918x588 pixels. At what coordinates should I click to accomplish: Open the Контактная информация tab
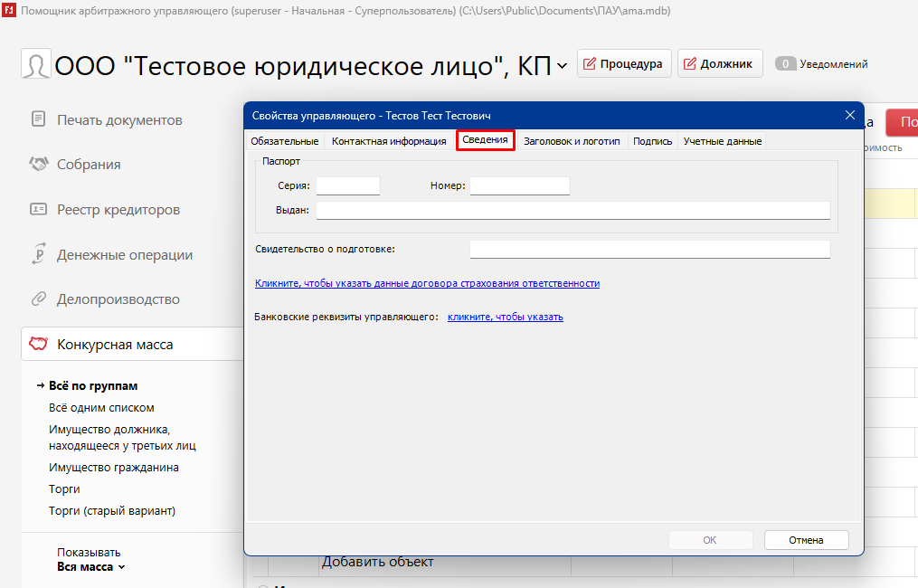tap(389, 141)
